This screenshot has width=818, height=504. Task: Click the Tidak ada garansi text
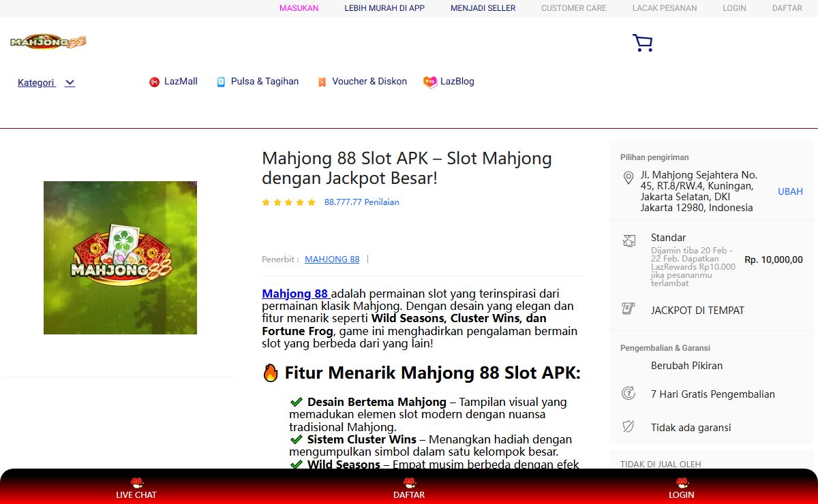pyautogui.click(x=691, y=428)
